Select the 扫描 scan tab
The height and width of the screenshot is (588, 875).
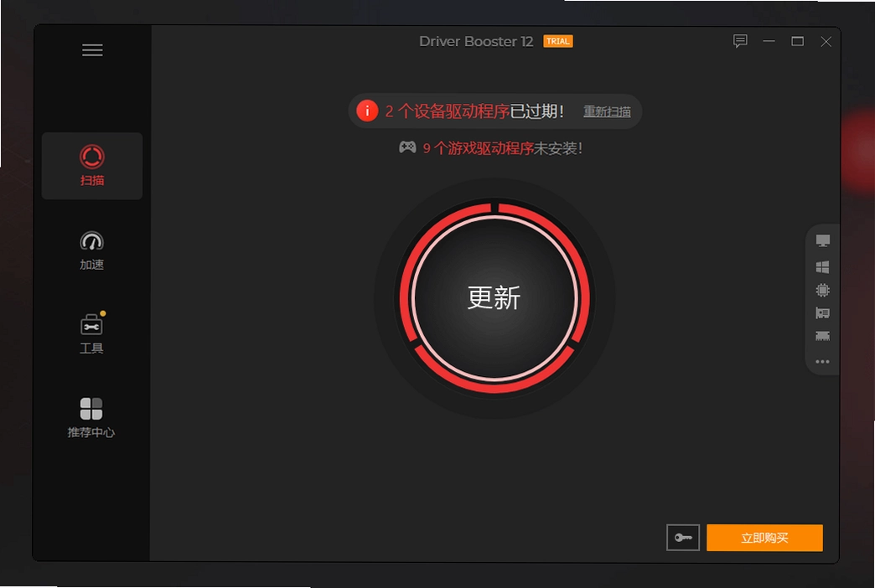tap(92, 166)
